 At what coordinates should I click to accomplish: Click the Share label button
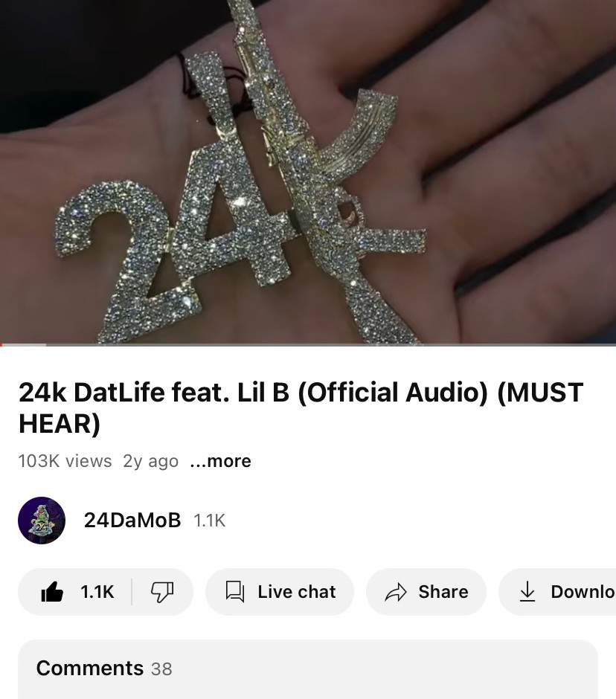tap(443, 592)
